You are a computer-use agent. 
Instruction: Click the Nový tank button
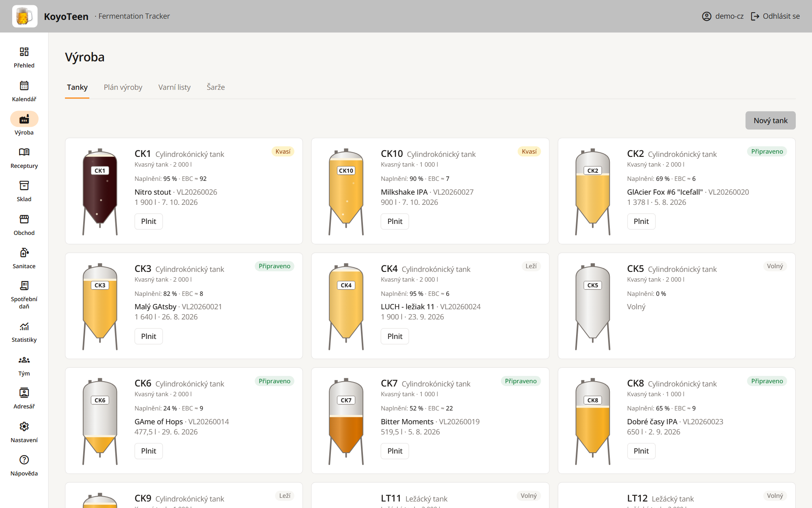point(770,120)
